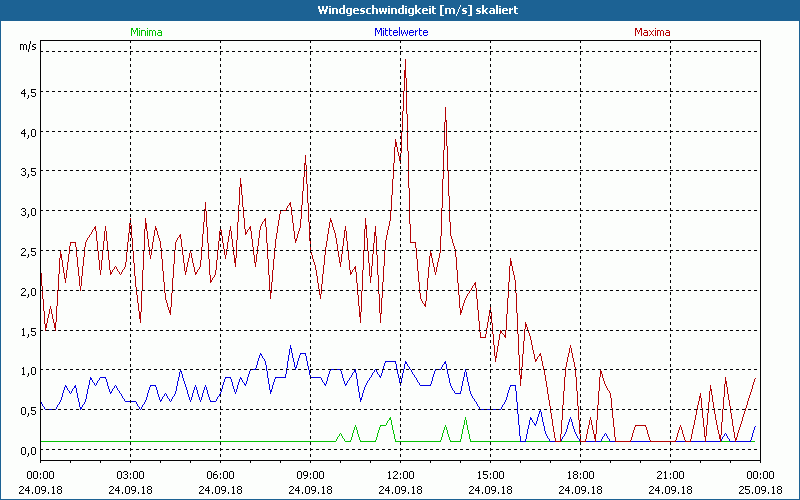Select the 21:00 time axis label
Screen dimensions: 800x500
click(670, 475)
